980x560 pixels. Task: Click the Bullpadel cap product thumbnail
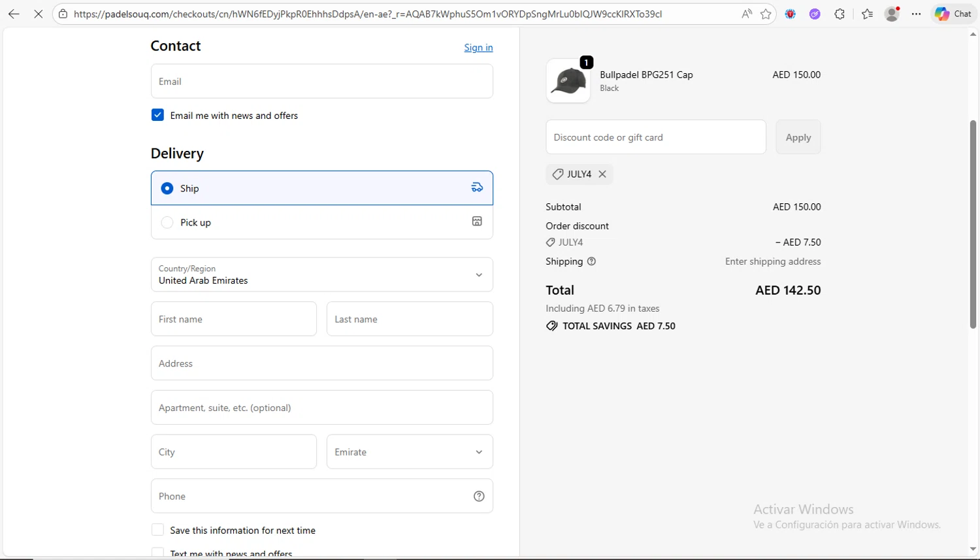tap(568, 81)
